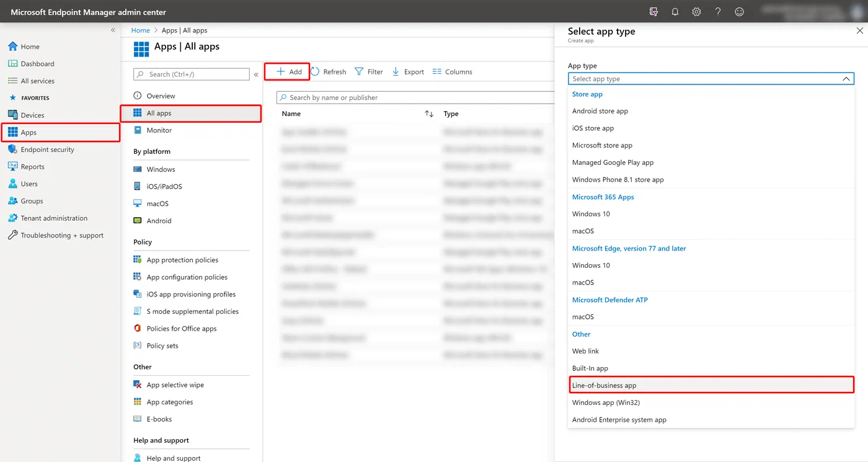Screen dimensions: 868x462
Task: Click the Endpoint security shield icon
Action: (13, 149)
